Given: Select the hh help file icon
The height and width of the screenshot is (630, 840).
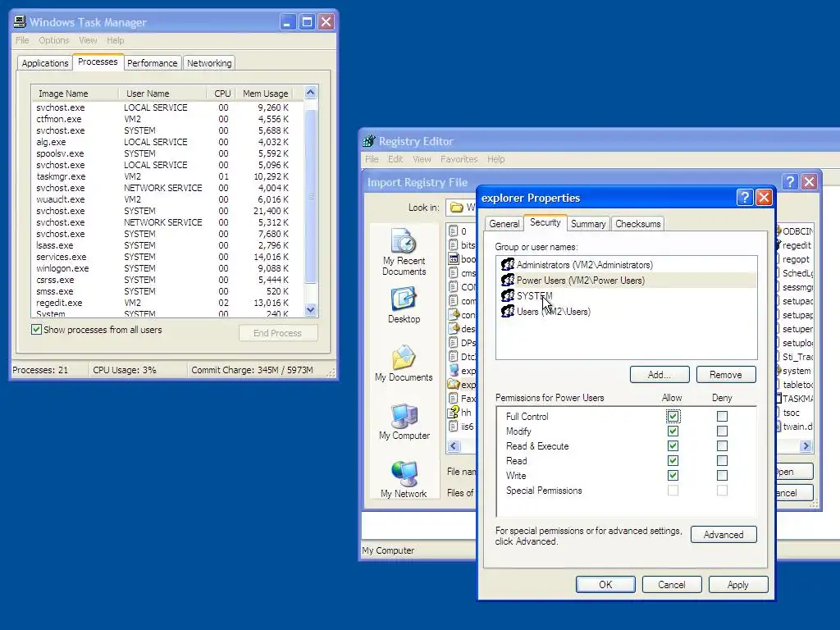Looking at the screenshot, I should click(454, 412).
